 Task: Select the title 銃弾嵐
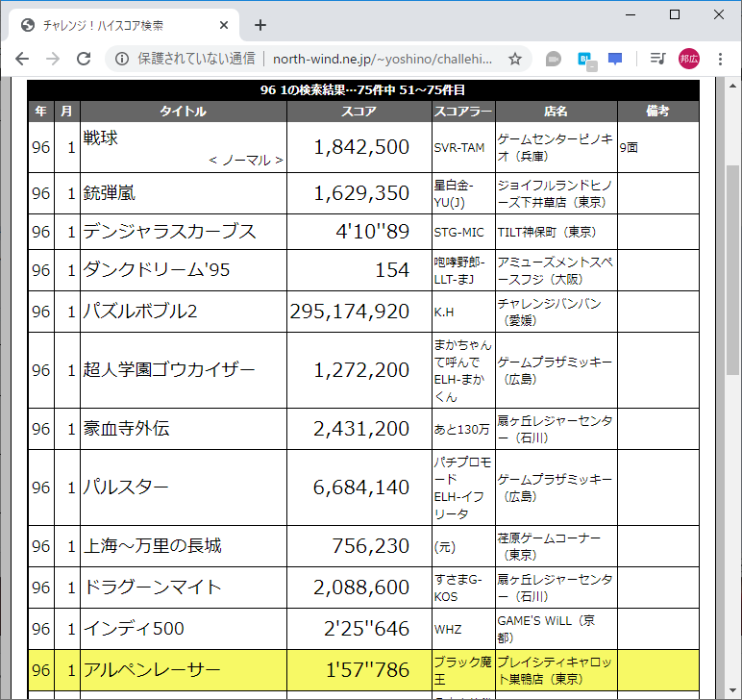point(110,193)
